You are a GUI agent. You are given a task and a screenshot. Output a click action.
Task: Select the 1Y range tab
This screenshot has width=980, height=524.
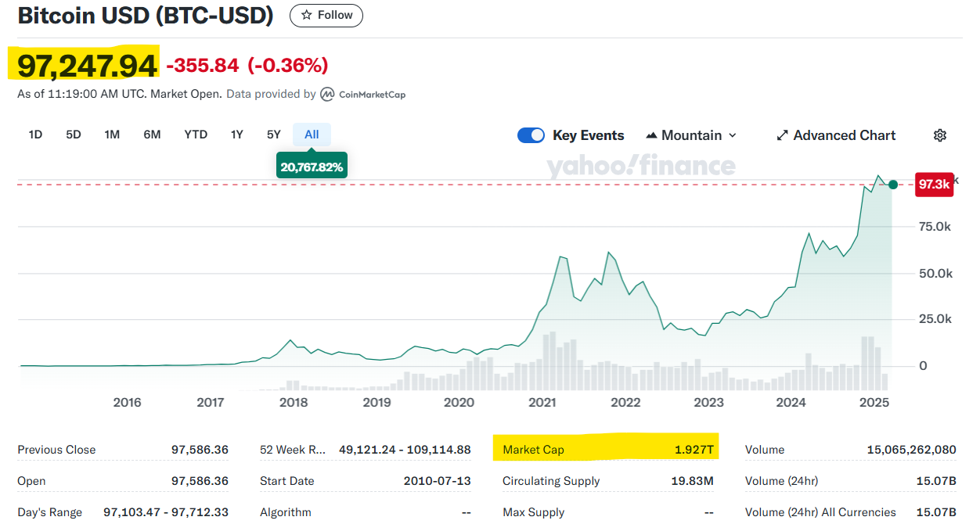click(x=236, y=135)
